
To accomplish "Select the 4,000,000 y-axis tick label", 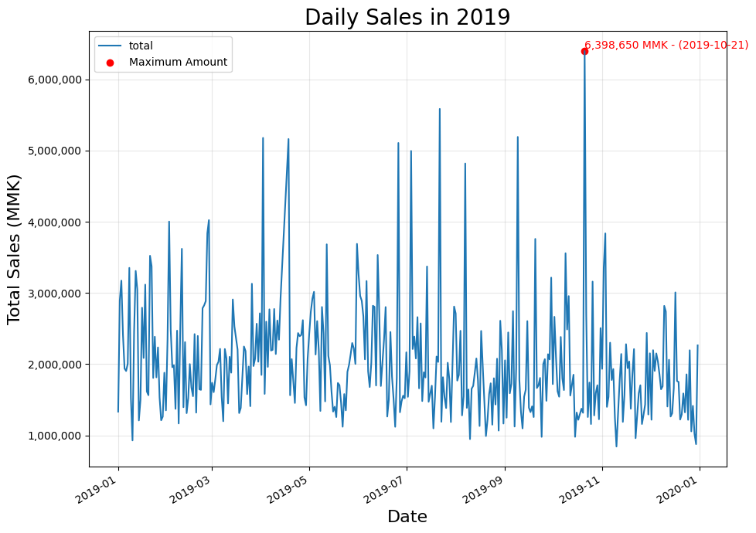I will (55, 222).
